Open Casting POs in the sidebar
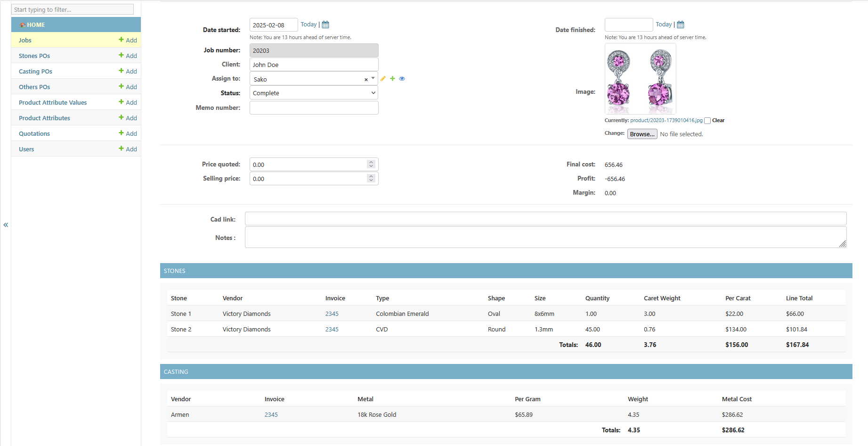The image size is (868, 446). [x=35, y=71]
